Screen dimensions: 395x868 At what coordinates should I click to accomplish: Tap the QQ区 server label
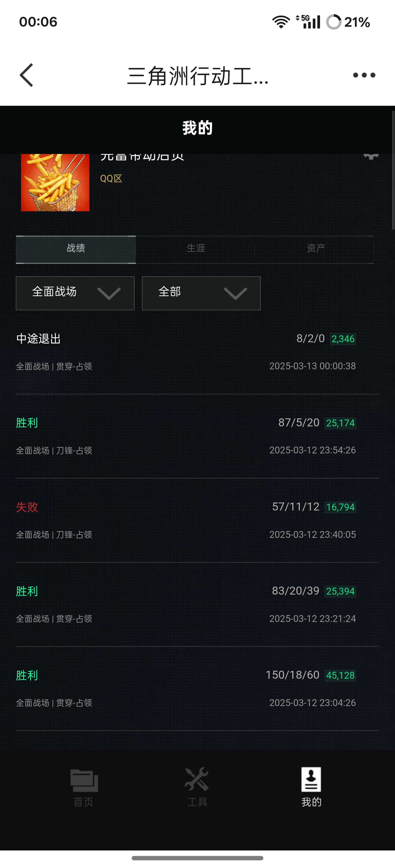click(x=111, y=179)
